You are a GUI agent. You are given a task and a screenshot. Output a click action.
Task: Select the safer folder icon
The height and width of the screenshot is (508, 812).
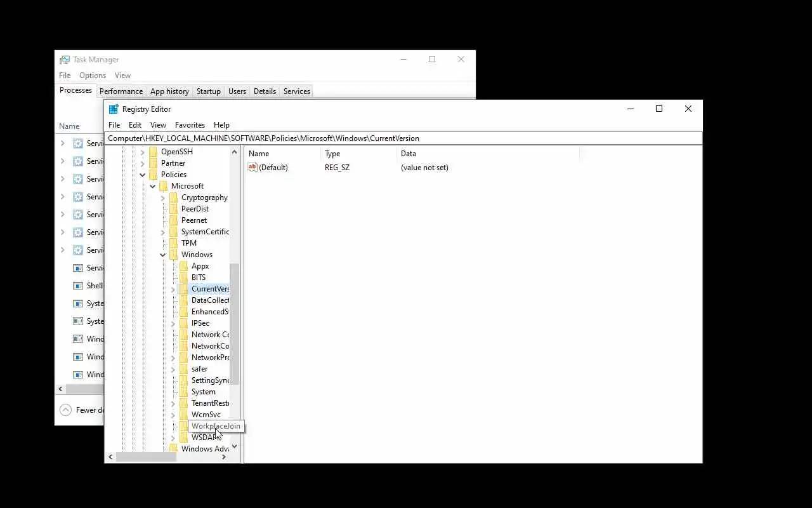(x=183, y=369)
